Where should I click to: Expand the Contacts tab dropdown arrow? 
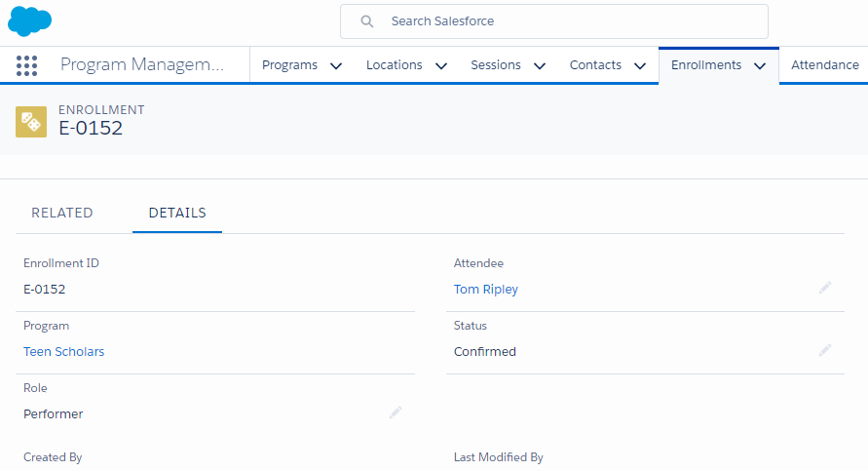click(640, 66)
